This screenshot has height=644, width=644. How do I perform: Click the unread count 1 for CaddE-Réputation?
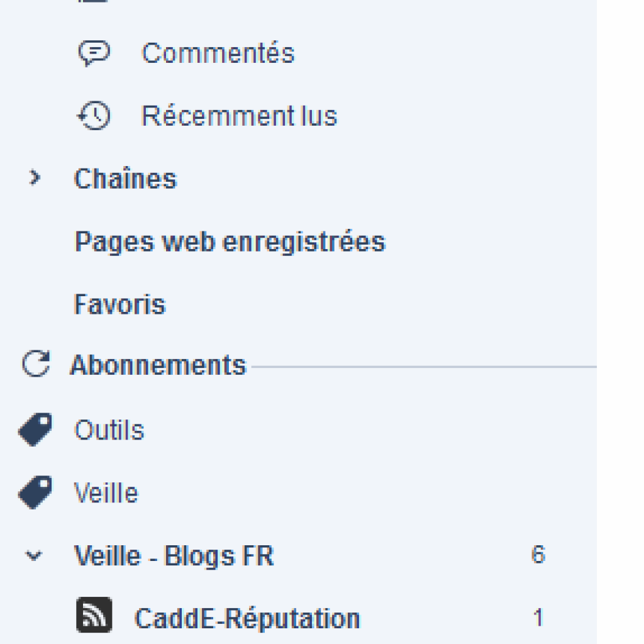(x=538, y=618)
